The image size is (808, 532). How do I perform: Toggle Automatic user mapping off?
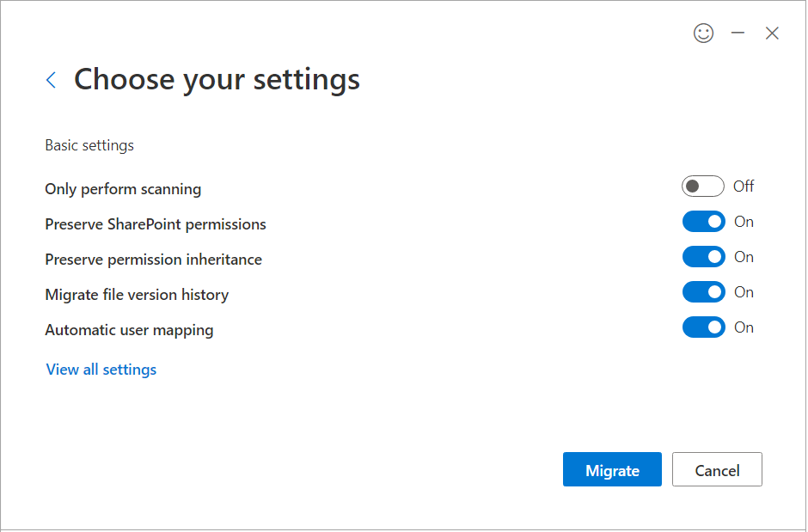[703, 327]
